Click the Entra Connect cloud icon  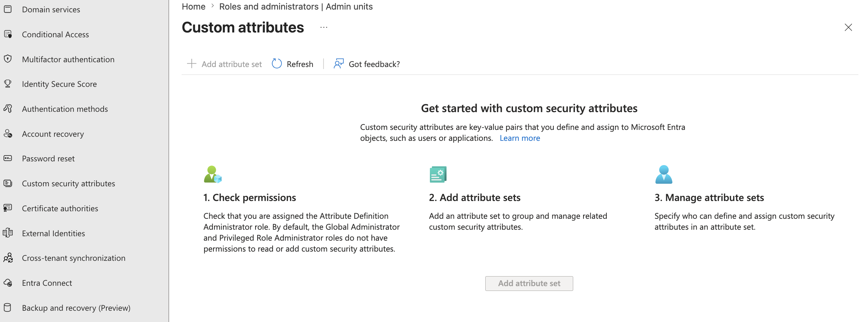[x=8, y=283]
